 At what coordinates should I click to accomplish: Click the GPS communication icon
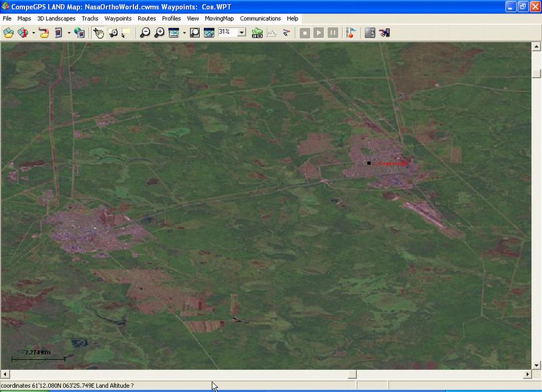pyautogui.click(x=384, y=32)
